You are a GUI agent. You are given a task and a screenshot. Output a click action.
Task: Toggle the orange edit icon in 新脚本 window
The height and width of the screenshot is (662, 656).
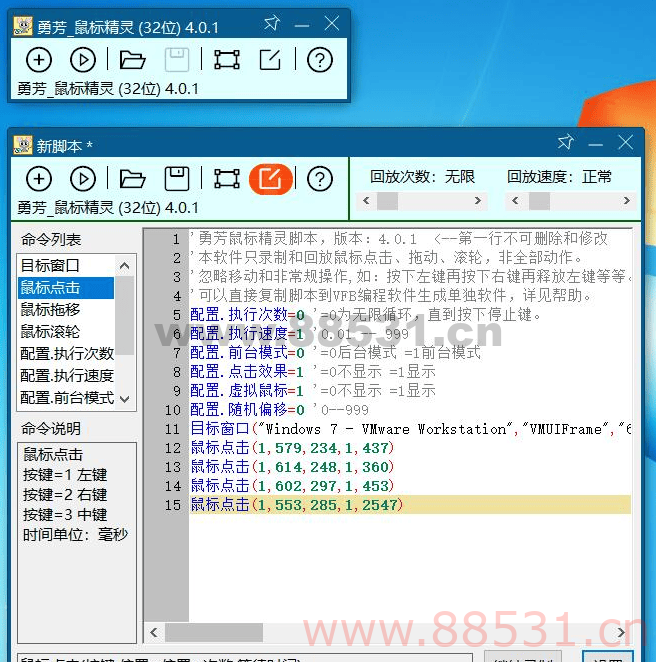pos(271,179)
